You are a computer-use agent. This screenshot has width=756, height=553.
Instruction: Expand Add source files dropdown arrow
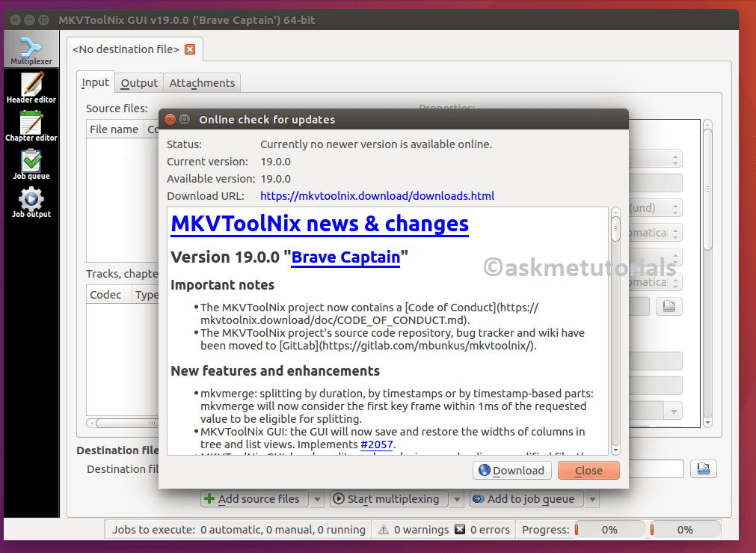(317, 499)
